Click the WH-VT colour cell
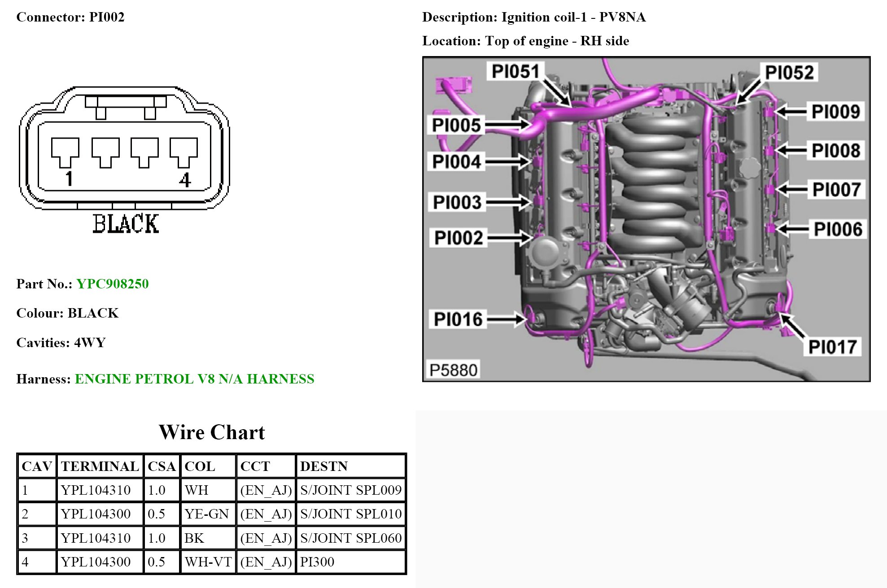Screen dimensions: 887x588 point(208,562)
